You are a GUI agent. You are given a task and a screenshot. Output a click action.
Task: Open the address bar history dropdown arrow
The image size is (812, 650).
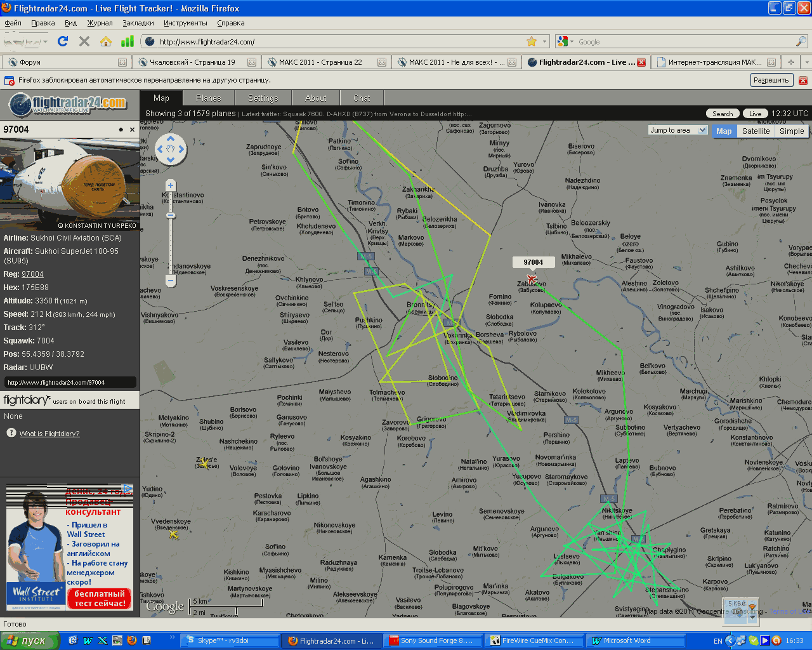[x=545, y=42]
